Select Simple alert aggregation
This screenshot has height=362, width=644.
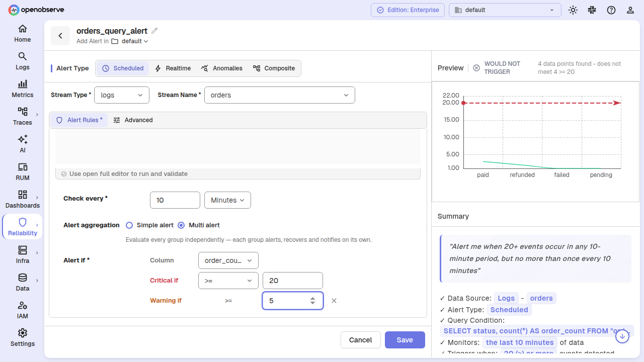pyautogui.click(x=150, y=225)
